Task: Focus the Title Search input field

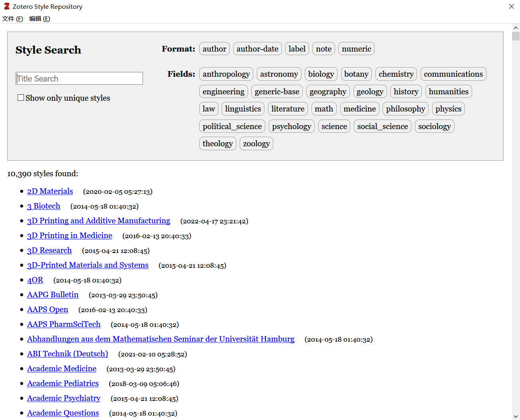Action: (79, 78)
